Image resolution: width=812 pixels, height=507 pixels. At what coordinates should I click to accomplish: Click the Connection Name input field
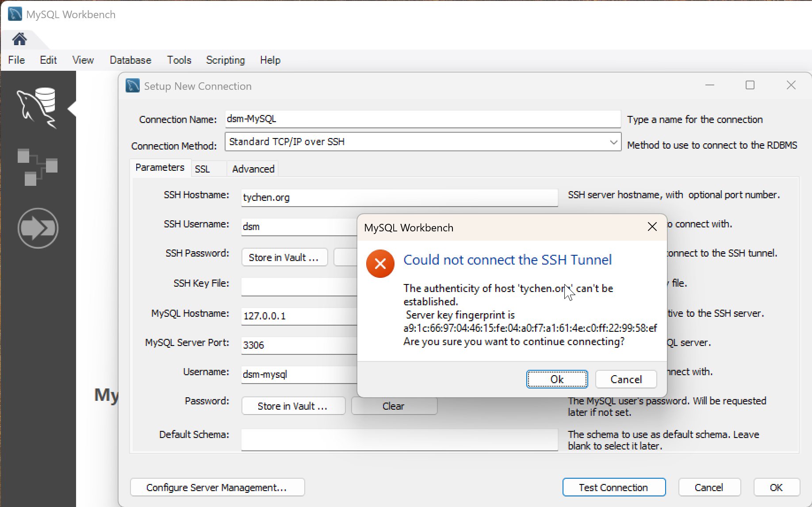(x=422, y=119)
